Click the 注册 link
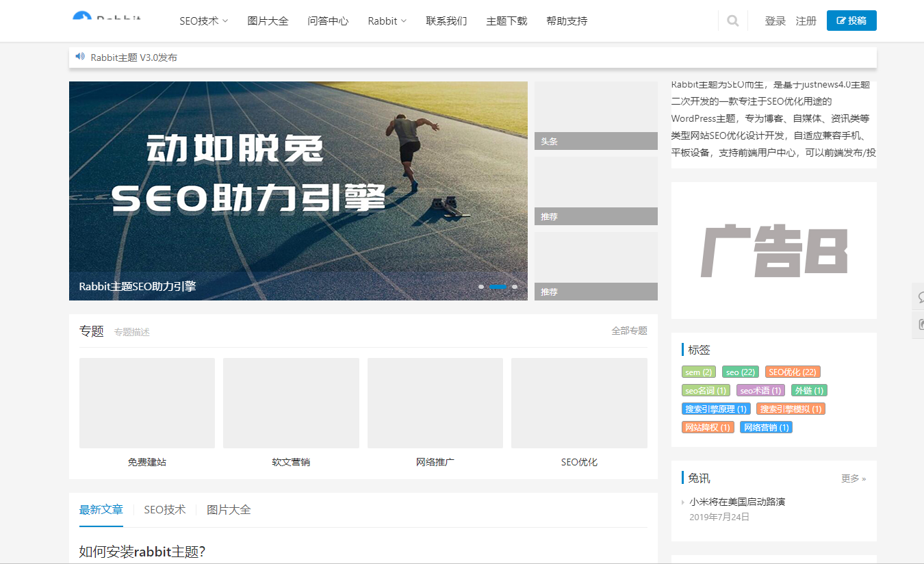The image size is (924, 564). point(806,21)
